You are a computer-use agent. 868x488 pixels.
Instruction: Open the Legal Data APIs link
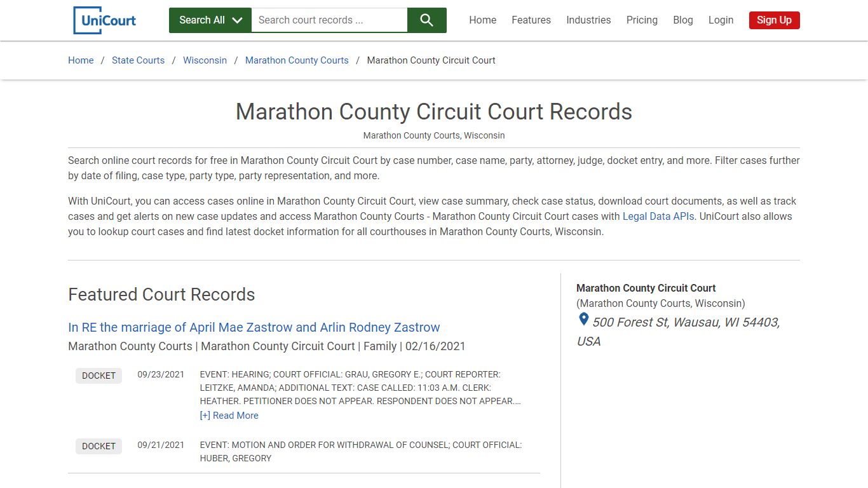click(x=658, y=216)
